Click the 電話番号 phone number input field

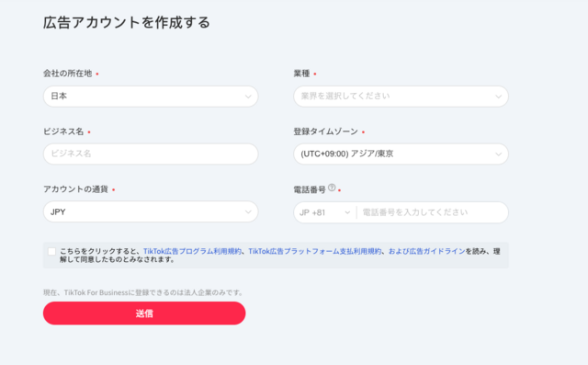[x=432, y=212]
